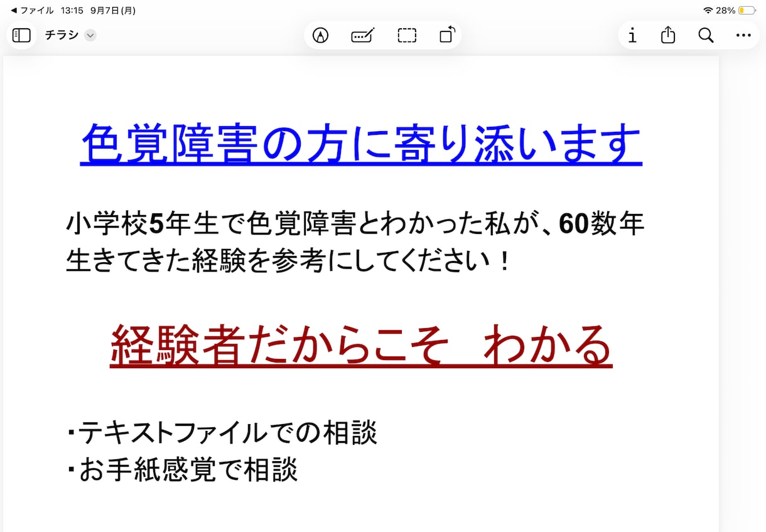
Task: Click the bullet テキストファイルでの相談
Action: tap(222, 432)
